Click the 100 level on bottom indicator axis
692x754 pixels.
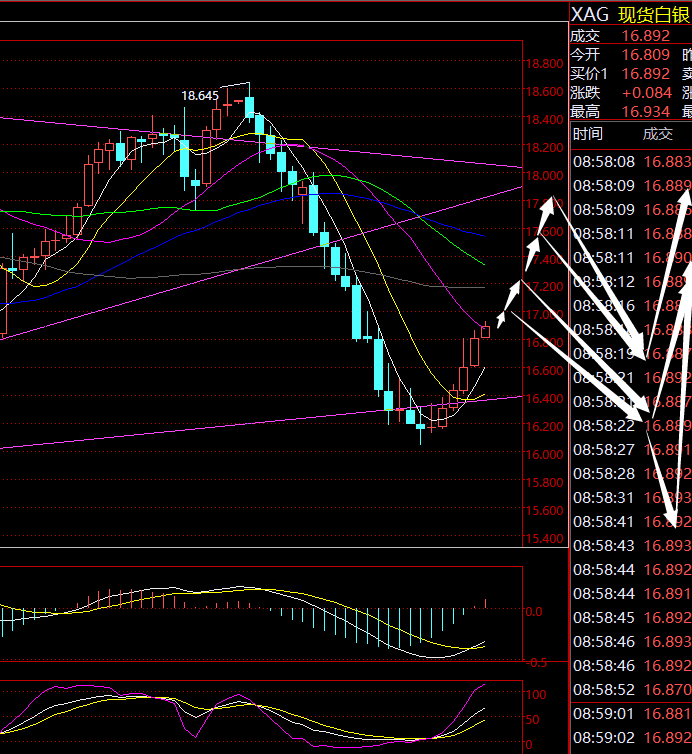pyautogui.click(x=535, y=694)
